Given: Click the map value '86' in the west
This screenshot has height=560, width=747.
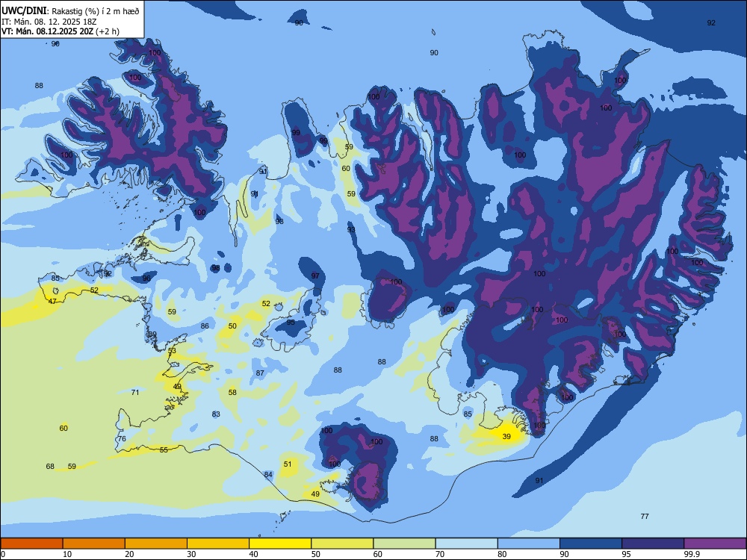Looking at the screenshot, I should click(205, 326).
